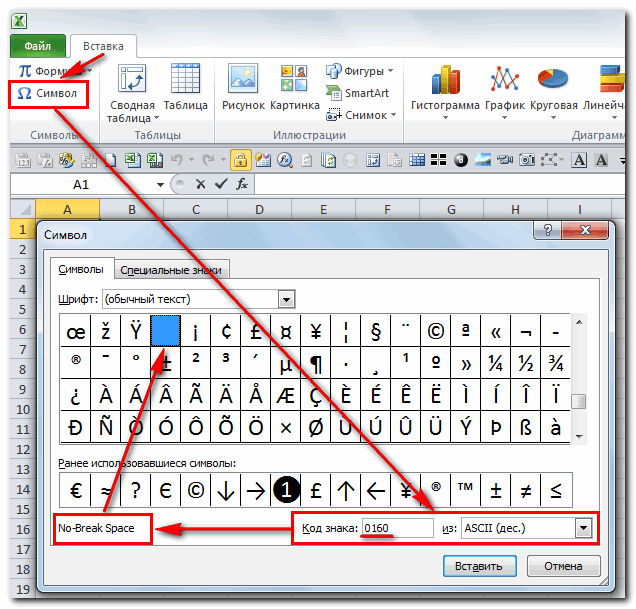This screenshot has height=609, width=636.
Task: Open the ASCII (дес.) encoding dropdown
Action: point(583,528)
